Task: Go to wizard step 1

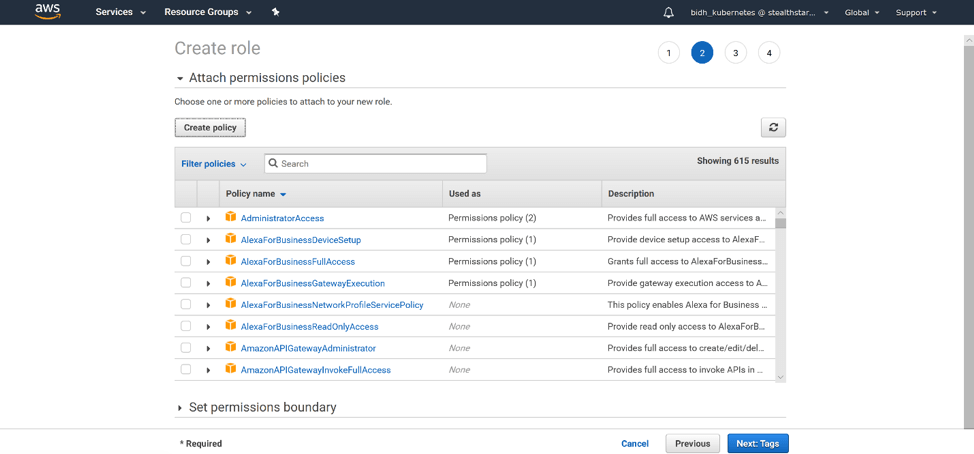Action: click(668, 53)
